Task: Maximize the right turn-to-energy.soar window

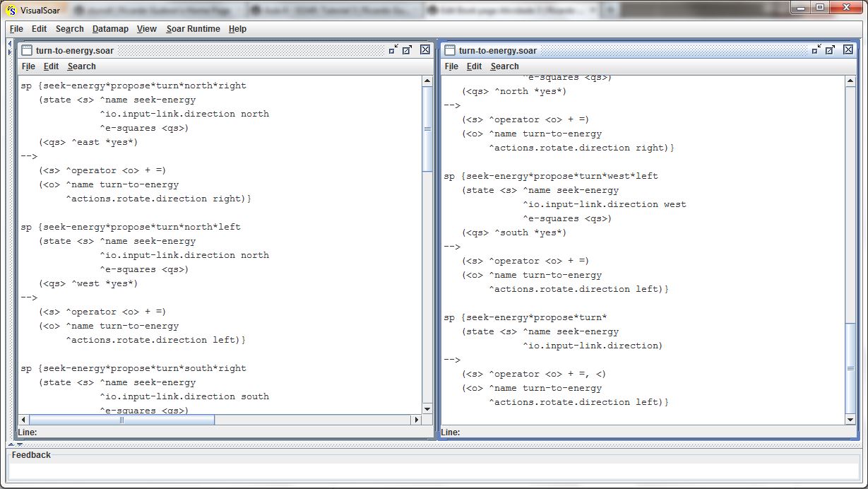Action: coord(831,49)
